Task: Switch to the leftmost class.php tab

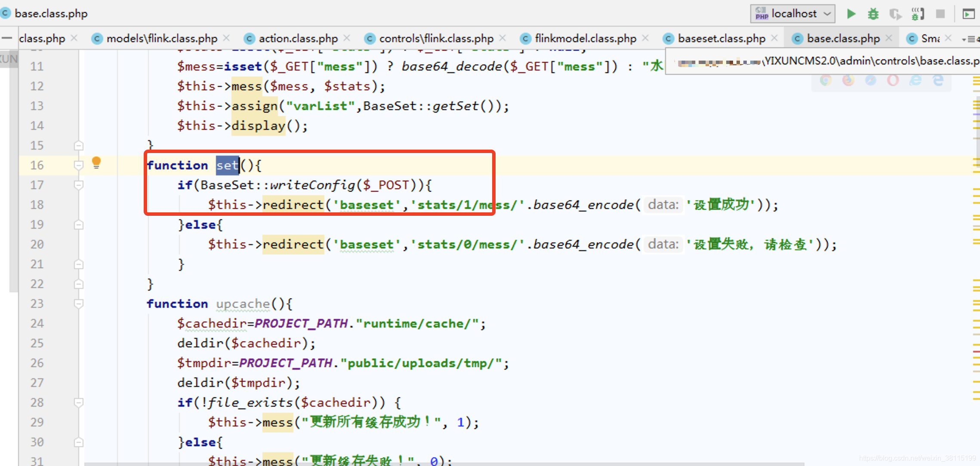Action: (x=42, y=39)
